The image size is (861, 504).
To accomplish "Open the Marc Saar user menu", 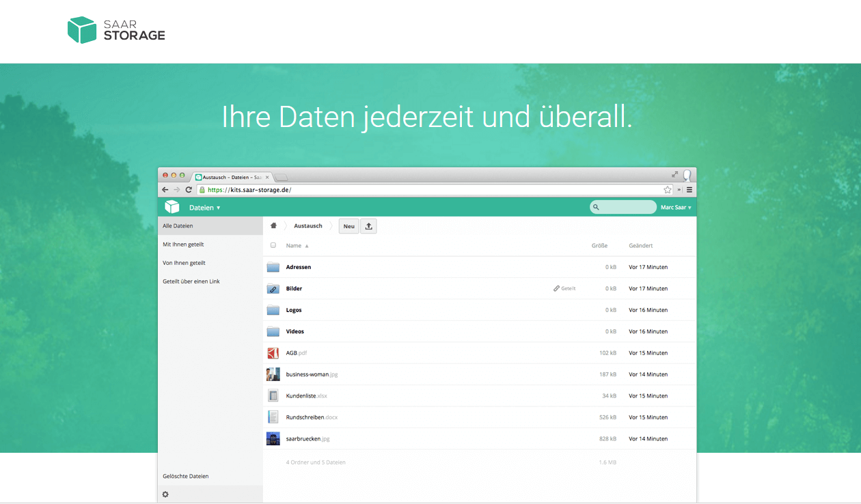I will (676, 208).
